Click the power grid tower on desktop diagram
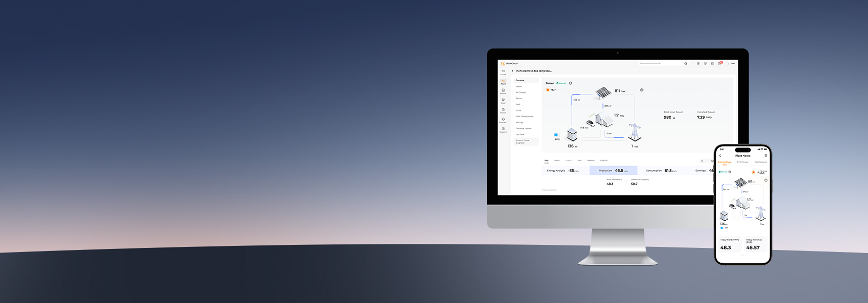This screenshot has width=868, height=303. coord(634,132)
